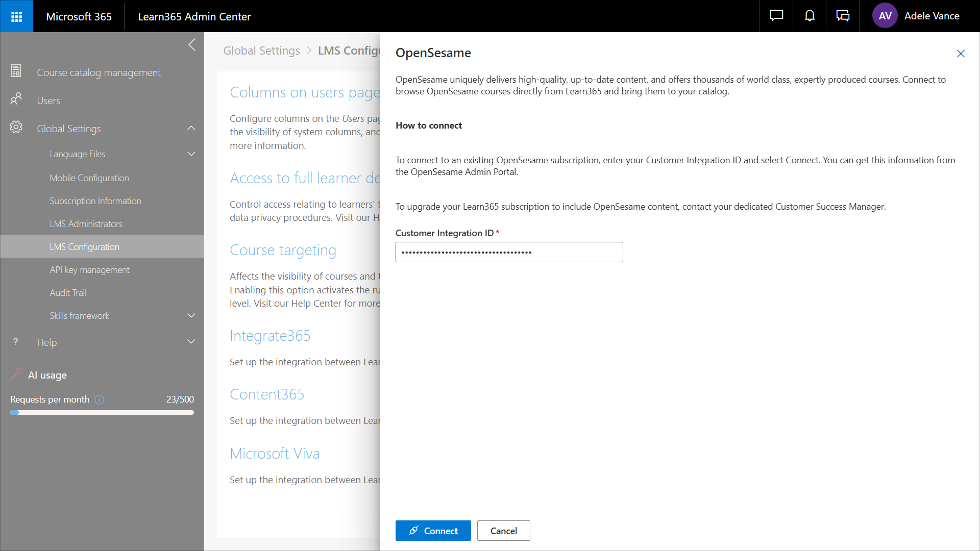Close the OpenSesame panel with the X
Viewport: 980px width, 551px height.
tap(961, 54)
